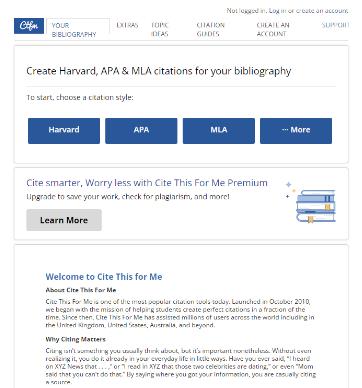362x388 pixels.
Task: Click the Welcome to Cite This for Me heading
Action: point(104,277)
